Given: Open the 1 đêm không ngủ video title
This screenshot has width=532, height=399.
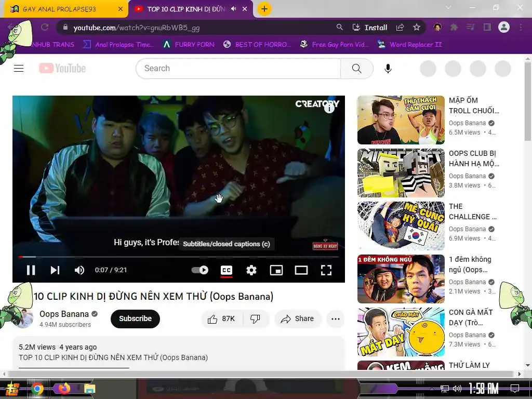Looking at the screenshot, I should (x=470, y=264).
